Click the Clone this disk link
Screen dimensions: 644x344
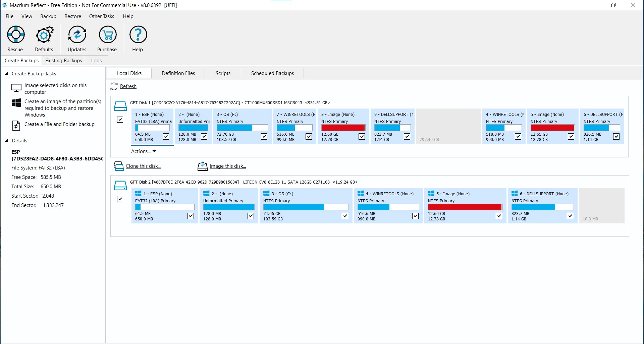[143, 166]
